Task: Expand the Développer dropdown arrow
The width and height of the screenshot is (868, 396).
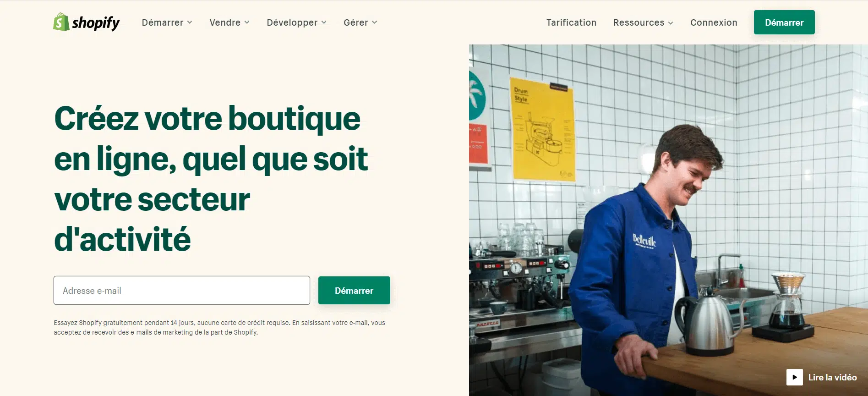Action: (324, 22)
